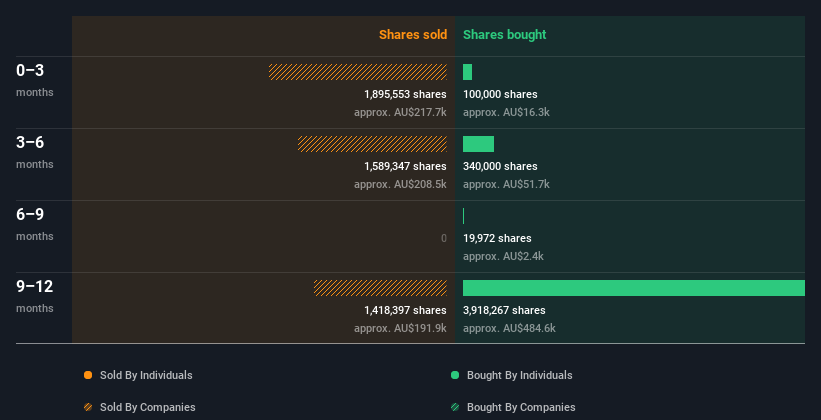This screenshot has width=821, height=420.
Task: Click the '340,000 shares' value
Action: click(x=500, y=166)
